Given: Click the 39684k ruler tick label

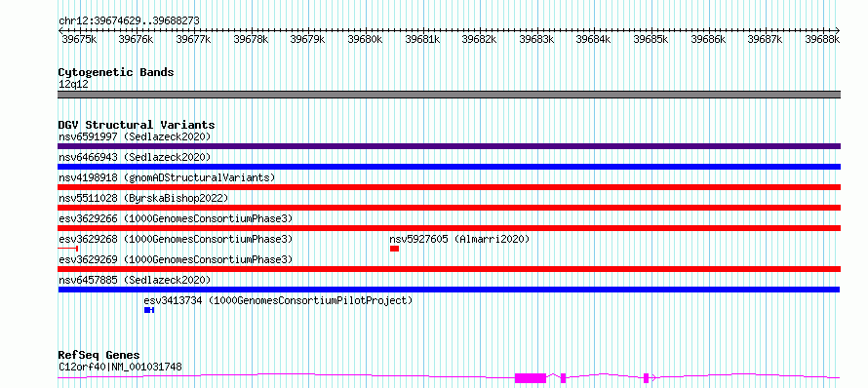Looking at the screenshot, I should point(593,39).
